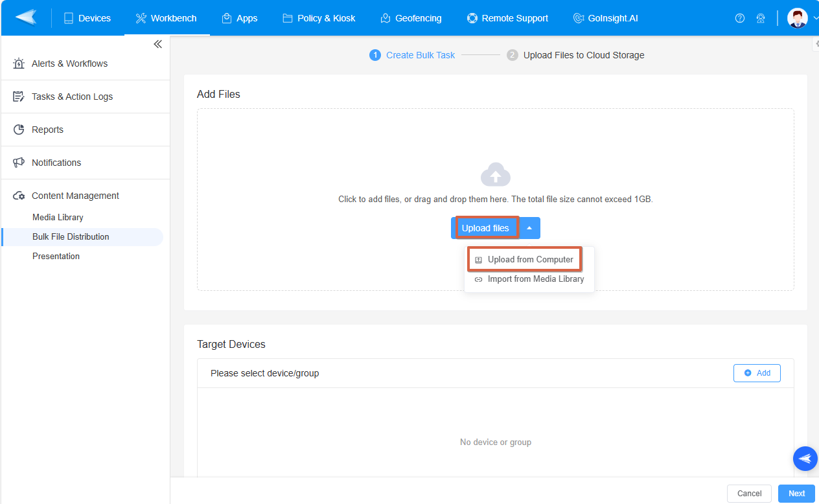Click the Geofencing location icon
Viewport: 819px width, 504px height.
(386, 17)
